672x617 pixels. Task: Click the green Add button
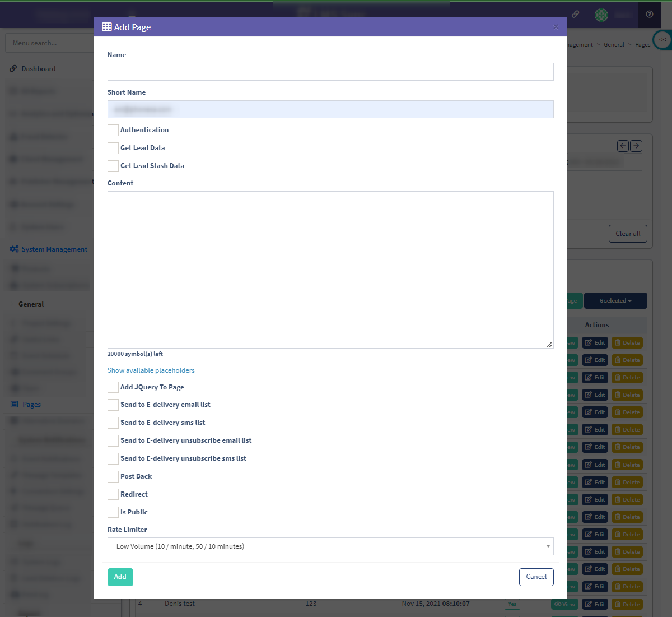pos(120,577)
